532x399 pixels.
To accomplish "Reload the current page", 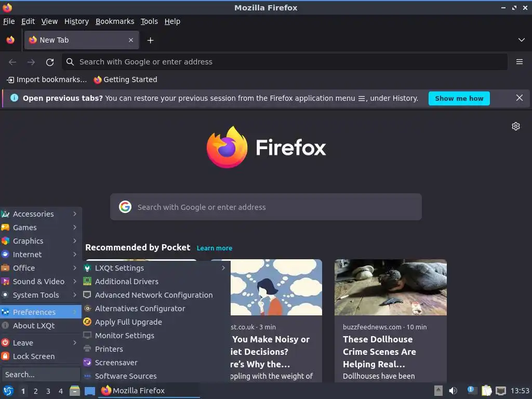I will (x=50, y=62).
